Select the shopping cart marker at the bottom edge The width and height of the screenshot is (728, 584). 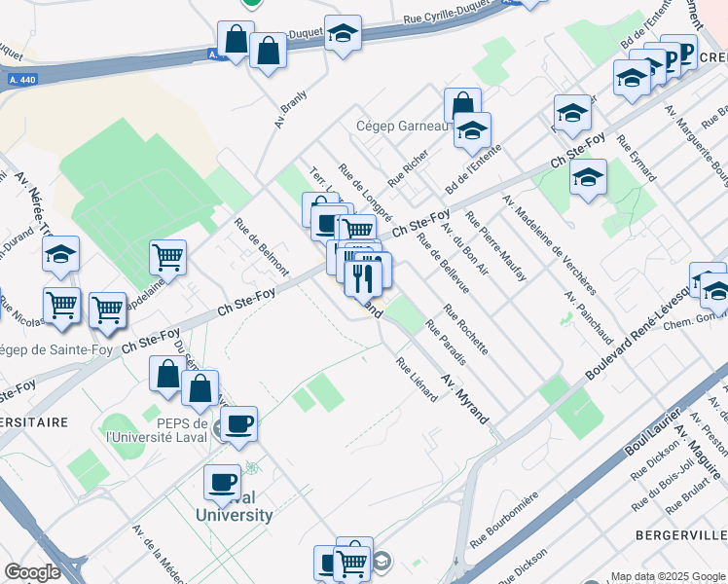point(352,564)
